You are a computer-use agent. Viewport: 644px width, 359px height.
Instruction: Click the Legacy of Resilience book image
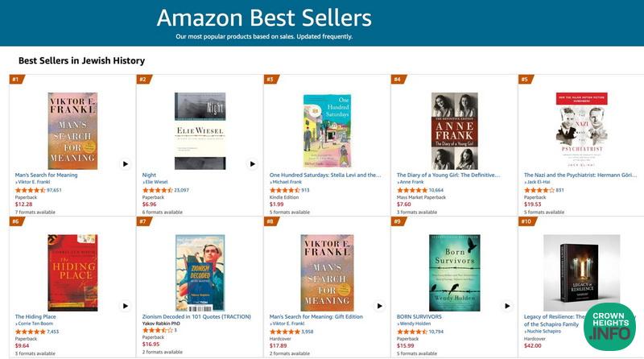581,273
